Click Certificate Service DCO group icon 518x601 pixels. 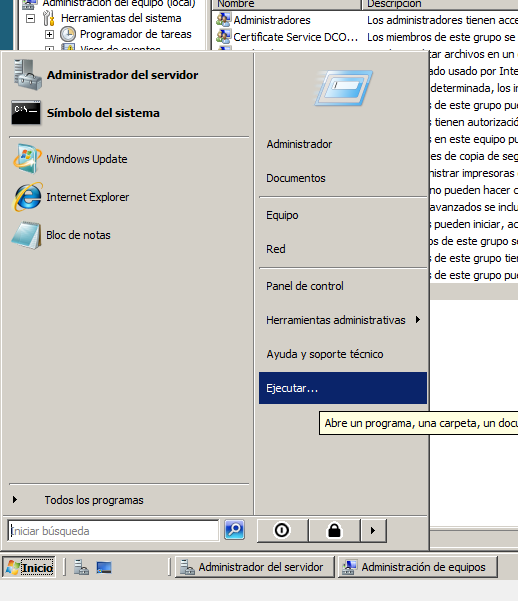click(224, 36)
